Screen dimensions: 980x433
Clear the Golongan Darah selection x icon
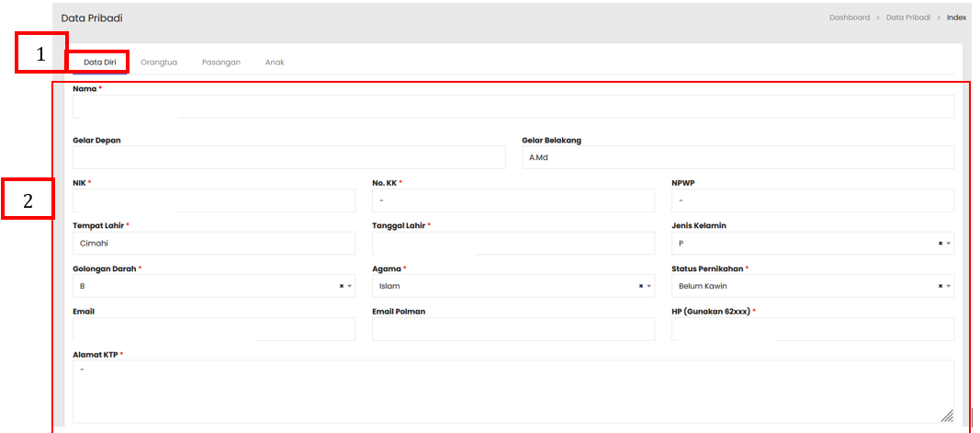point(341,286)
